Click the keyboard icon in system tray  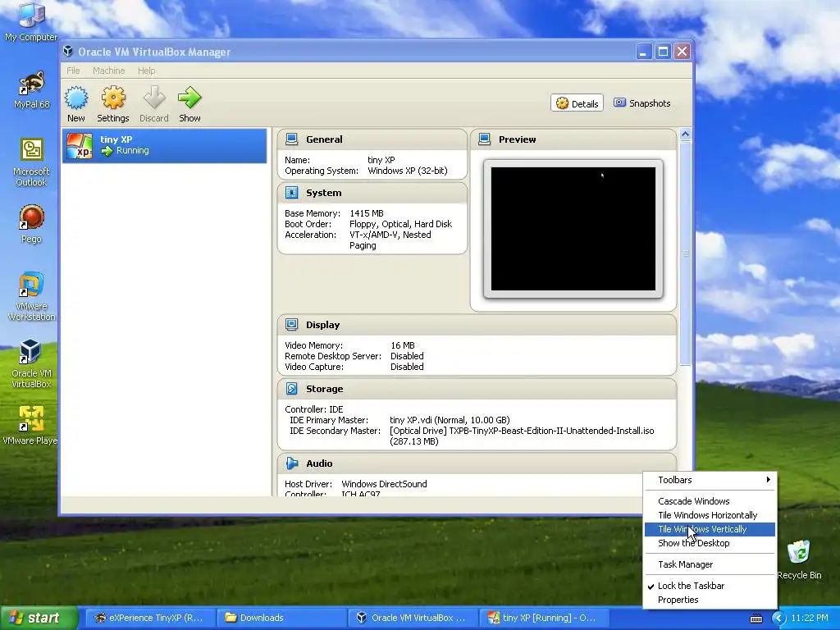coord(756,619)
